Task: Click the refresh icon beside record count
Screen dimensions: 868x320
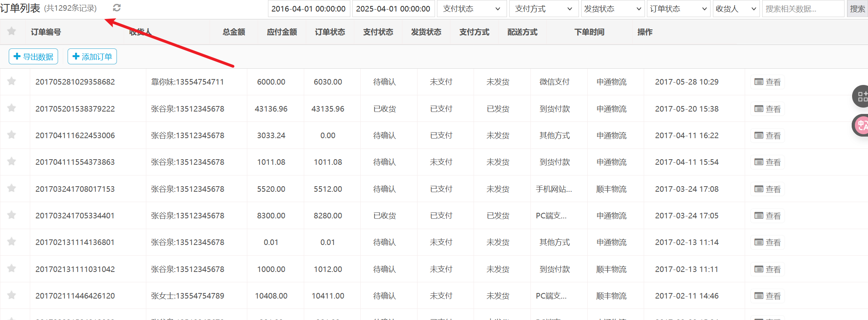Action: tap(117, 8)
